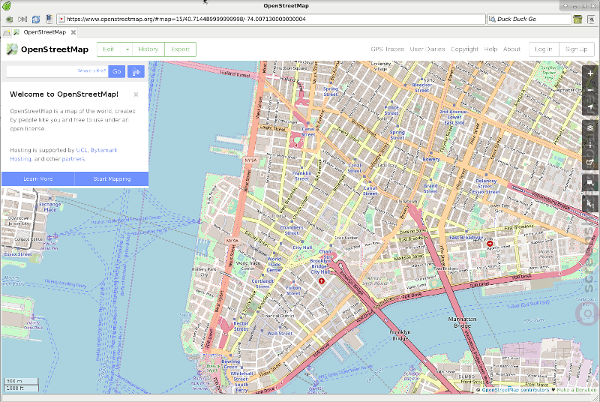Click the Go search button
Image resolution: width=600 pixels, height=402 pixels.
(117, 72)
